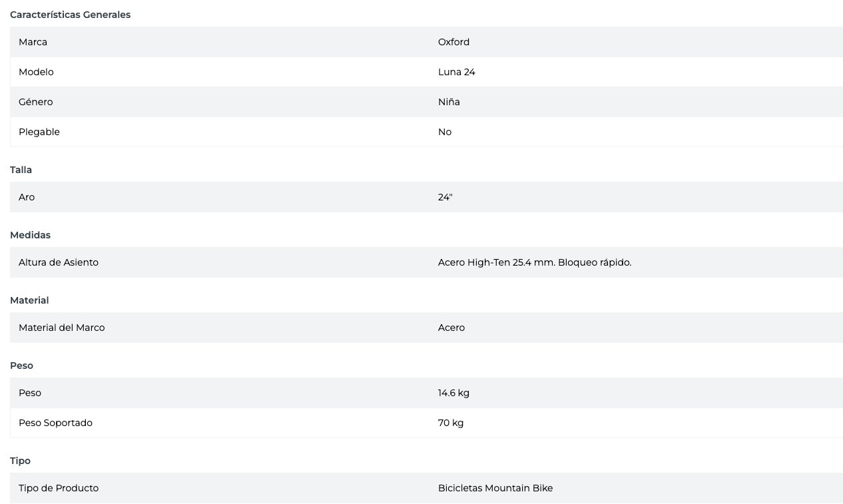Click the Talla section heading

click(21, 170)
